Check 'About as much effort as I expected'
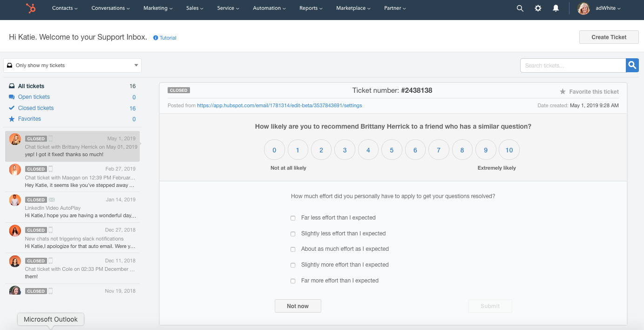The image size is (644, 330). tap(293, 249)
